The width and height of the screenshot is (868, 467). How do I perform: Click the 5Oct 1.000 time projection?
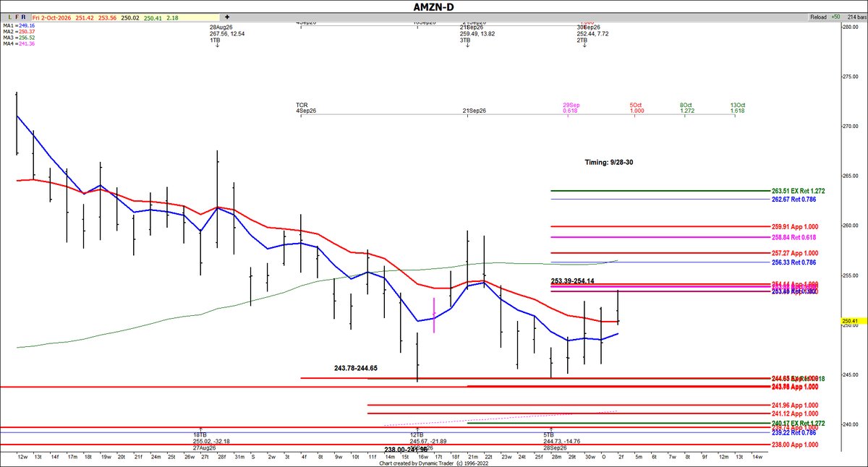click(637, 108)
